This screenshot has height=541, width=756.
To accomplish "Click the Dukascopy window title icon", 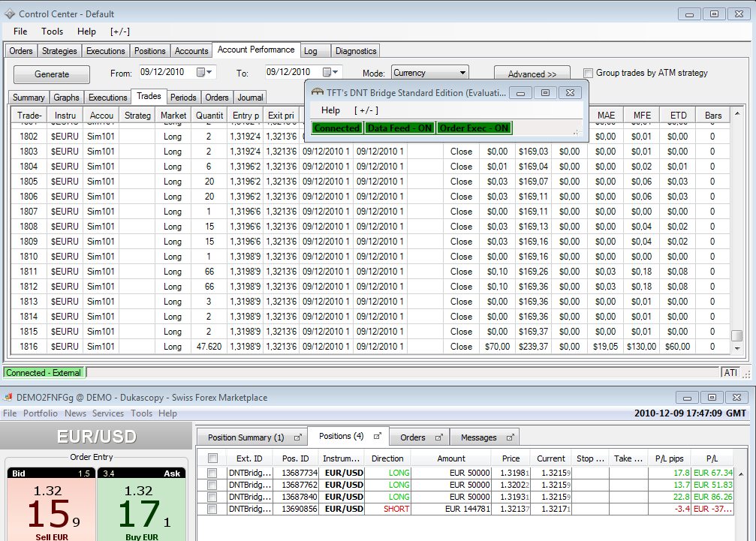I will (x=8, y=398).
